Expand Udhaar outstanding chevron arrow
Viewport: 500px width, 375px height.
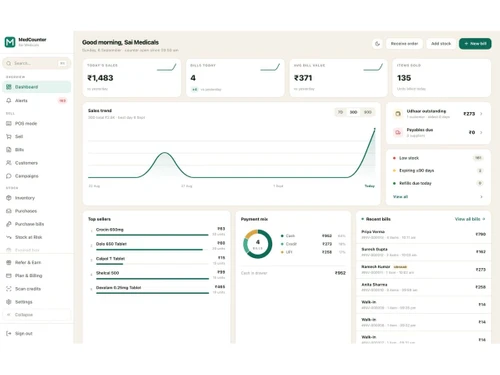[481, 114]
